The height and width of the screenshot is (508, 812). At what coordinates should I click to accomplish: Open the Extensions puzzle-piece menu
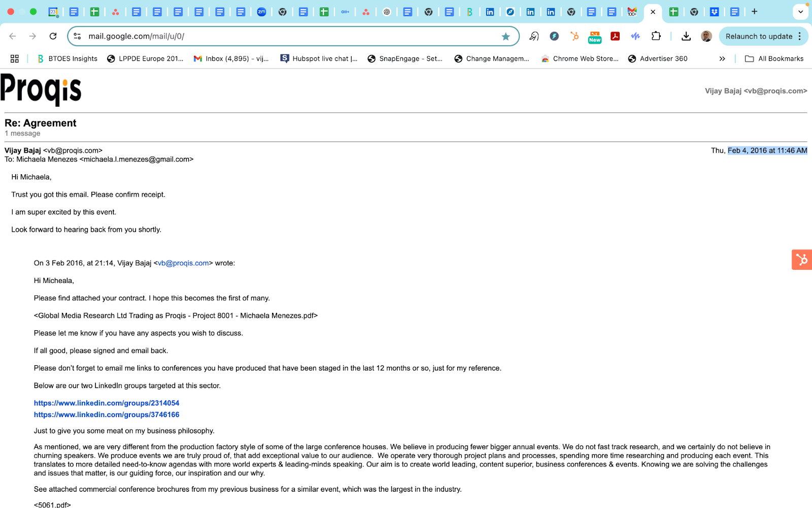click(x=656, y=36)
